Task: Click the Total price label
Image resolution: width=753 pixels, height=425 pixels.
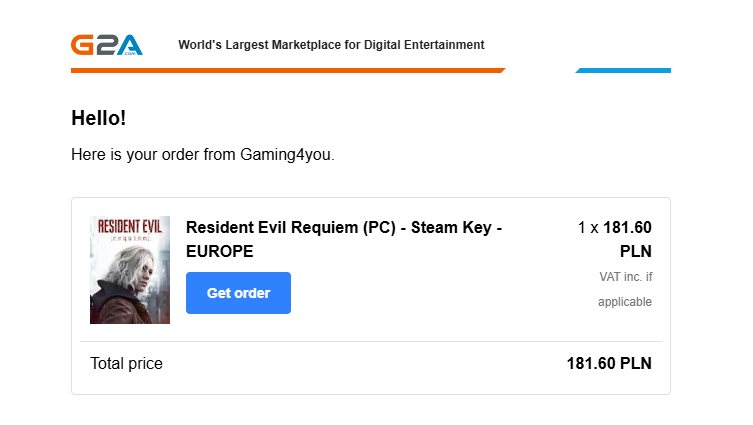Action: pos(126,364)
